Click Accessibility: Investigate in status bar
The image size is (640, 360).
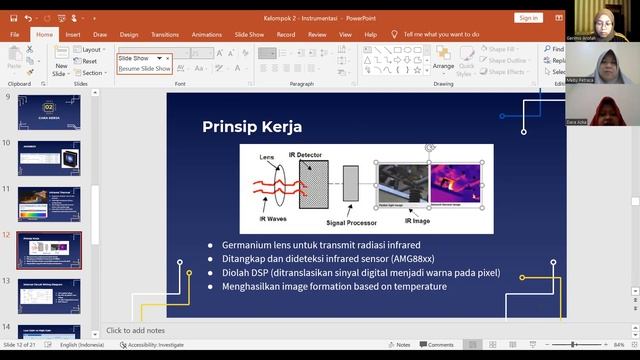152,345
